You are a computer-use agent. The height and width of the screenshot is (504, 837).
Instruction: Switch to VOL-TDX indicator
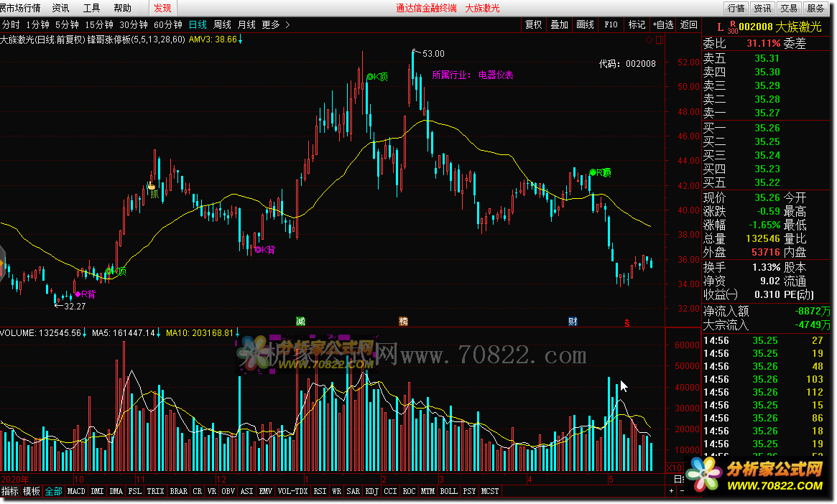(292, 491)
